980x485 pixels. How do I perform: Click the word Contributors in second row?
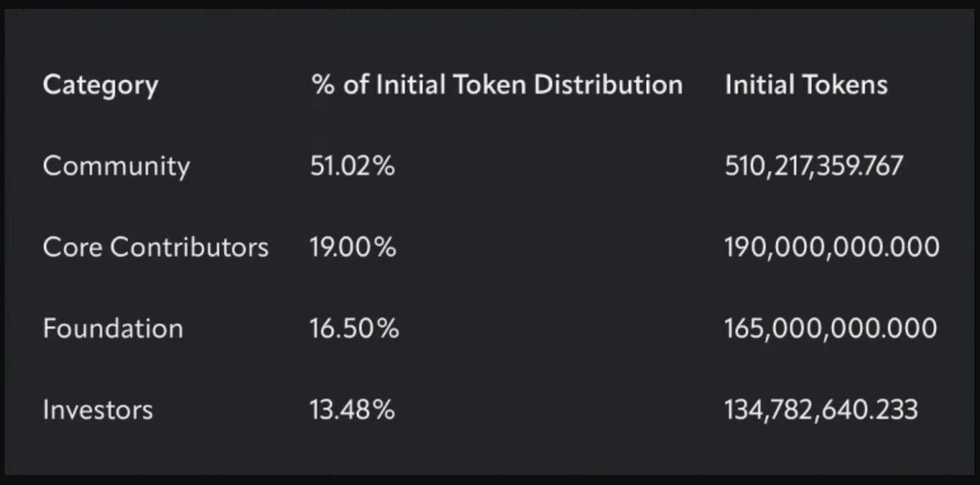(189, 248)
